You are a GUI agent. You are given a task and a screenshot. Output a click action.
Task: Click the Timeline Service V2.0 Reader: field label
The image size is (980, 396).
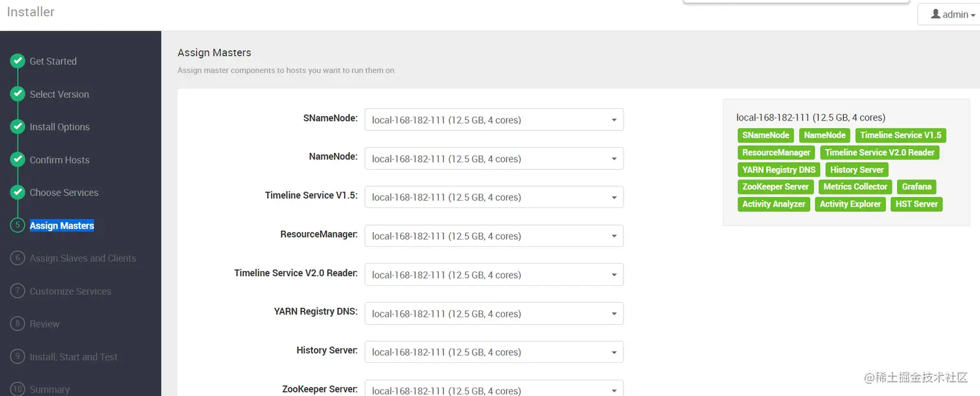click(x=296, y=273)
